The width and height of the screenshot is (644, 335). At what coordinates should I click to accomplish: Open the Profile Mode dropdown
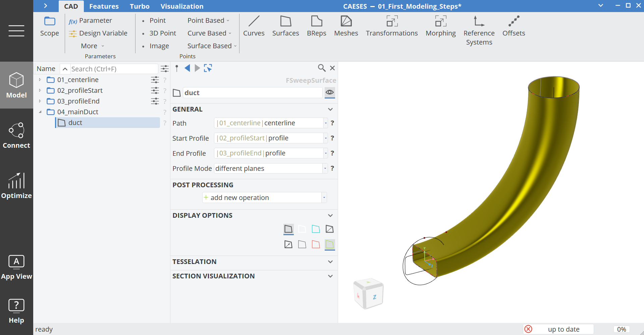click(x=324, y=168)
